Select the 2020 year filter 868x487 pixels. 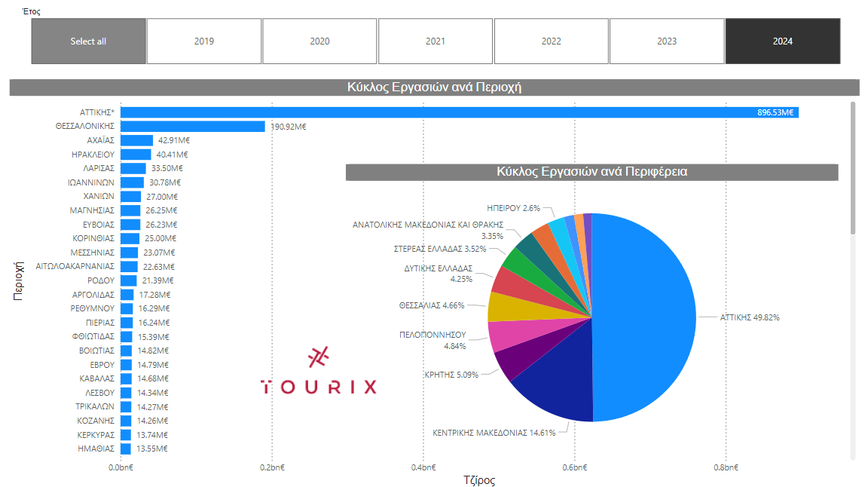(x=319, y=41)
